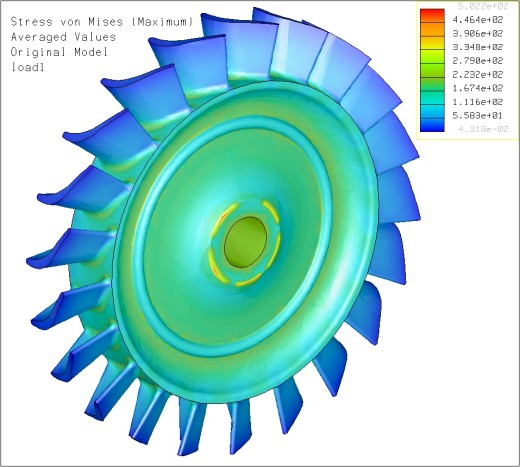Image resolution: width=520 pixels, height=467 pixels.
Task: Click the legend value 1.674e+02
Action: click(x=477, y=88)
